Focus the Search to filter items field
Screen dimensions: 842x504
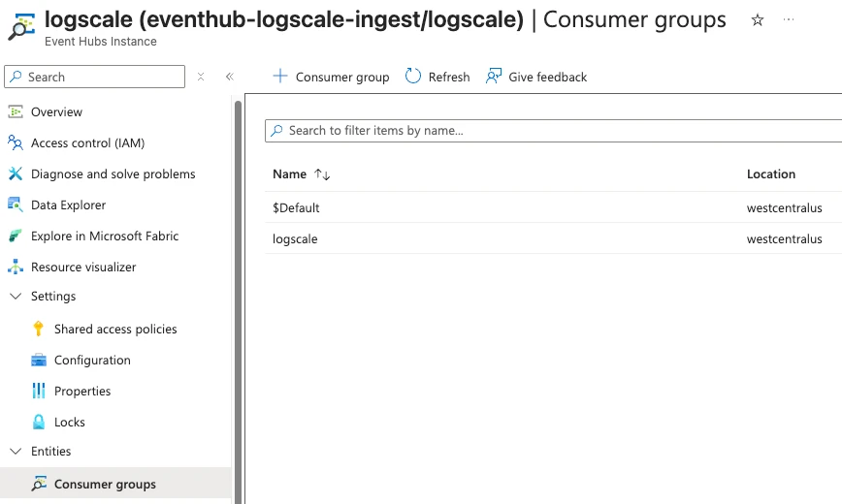(x=554, y=131)
